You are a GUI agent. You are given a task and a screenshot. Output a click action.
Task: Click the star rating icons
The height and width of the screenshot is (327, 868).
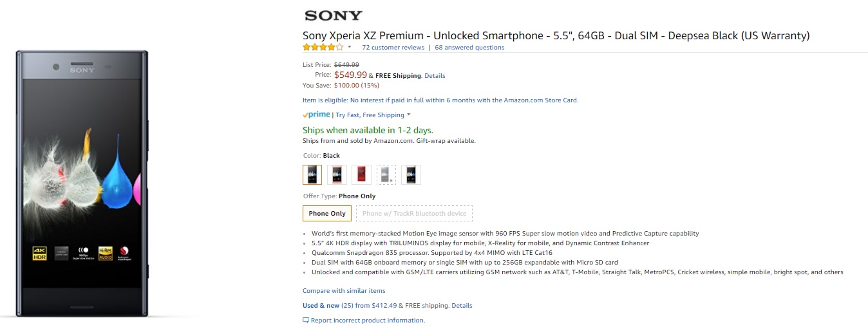click(x=323, y=47)
